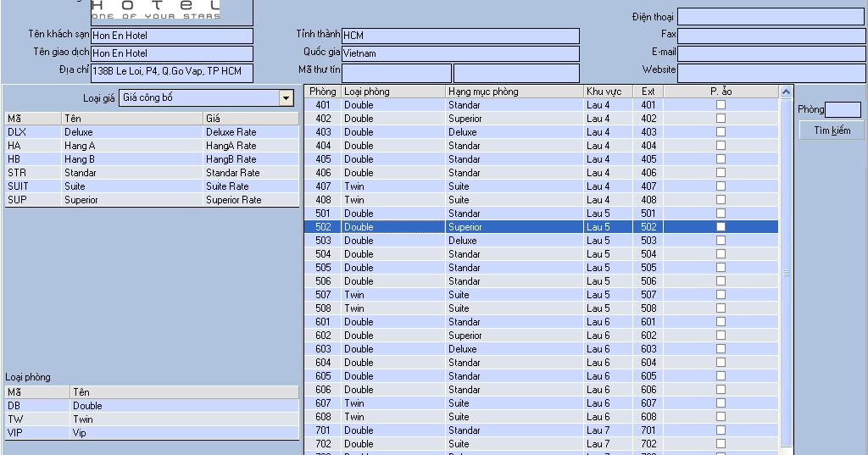Click Superior cell of room 602
The image size is (868, 455).
click(x=515, y=336)
